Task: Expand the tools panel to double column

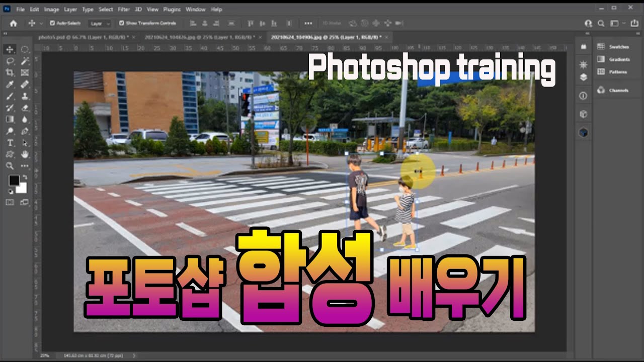Action: tap(6, 34)
